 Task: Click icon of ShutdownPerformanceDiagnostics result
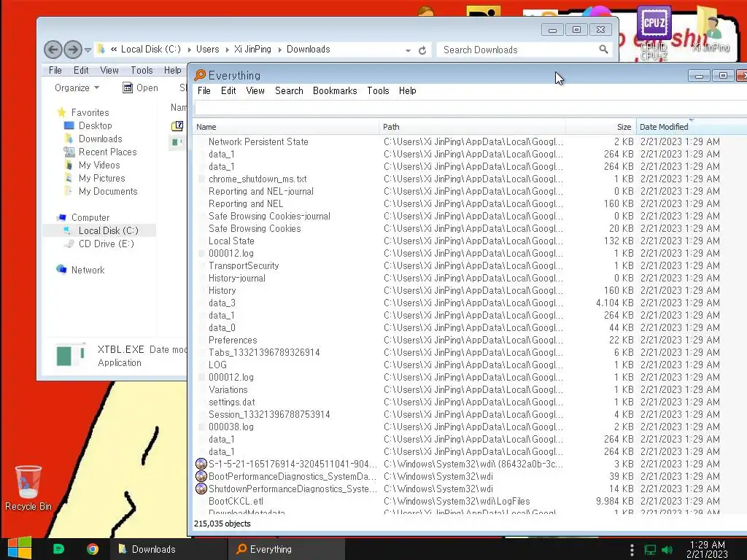201,489
